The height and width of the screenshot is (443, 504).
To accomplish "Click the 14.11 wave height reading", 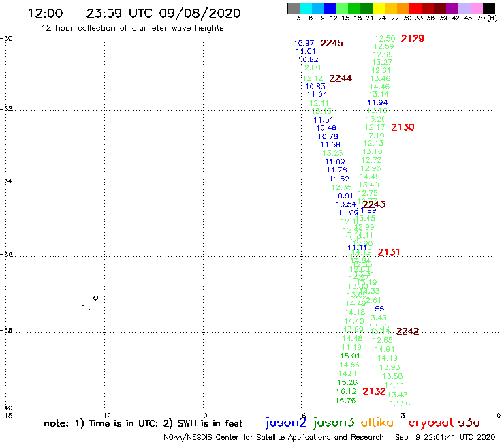I will click(394, 385).
